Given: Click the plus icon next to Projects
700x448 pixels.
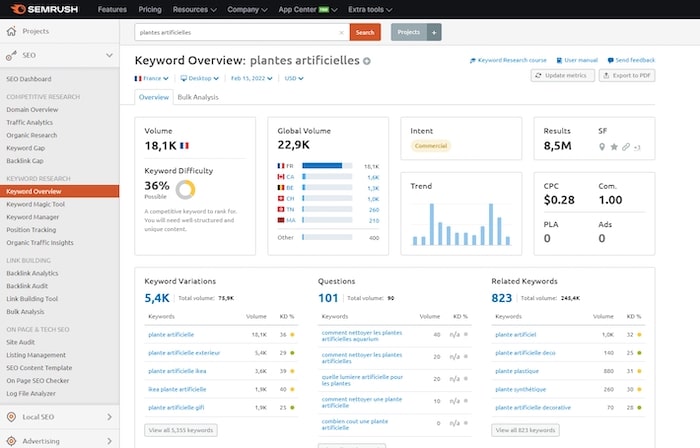Looking at the screenshot, I should click(433, 32).
